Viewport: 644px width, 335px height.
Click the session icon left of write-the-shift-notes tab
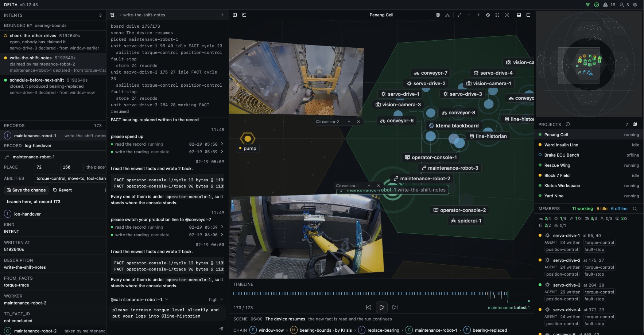(x=112, y=15)
